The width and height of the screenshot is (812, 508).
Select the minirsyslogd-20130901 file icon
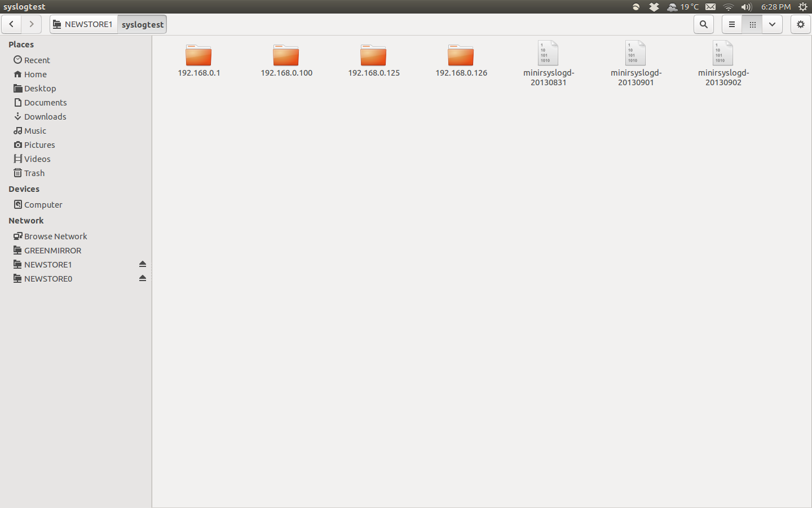pyautogui.click(x=636, y=53)
